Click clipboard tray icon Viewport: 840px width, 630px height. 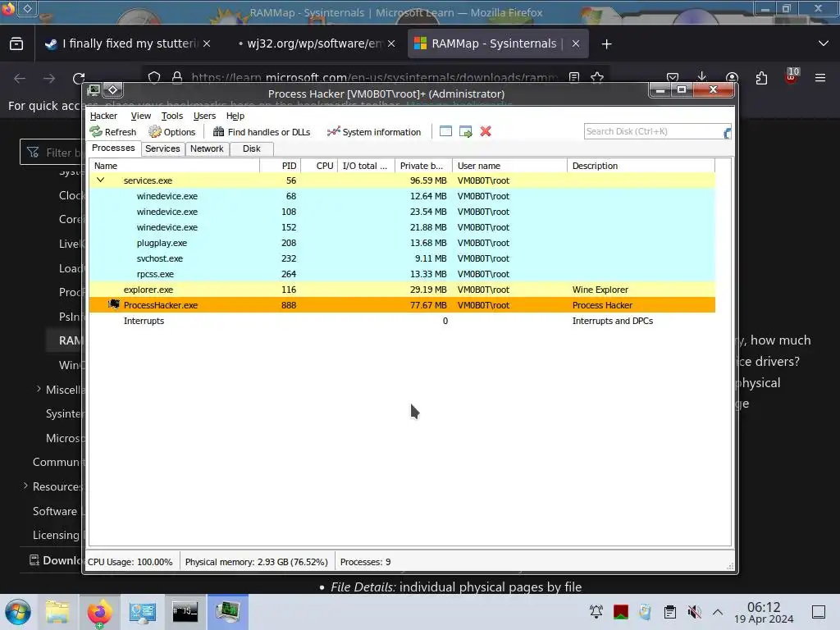pos(669,612)
